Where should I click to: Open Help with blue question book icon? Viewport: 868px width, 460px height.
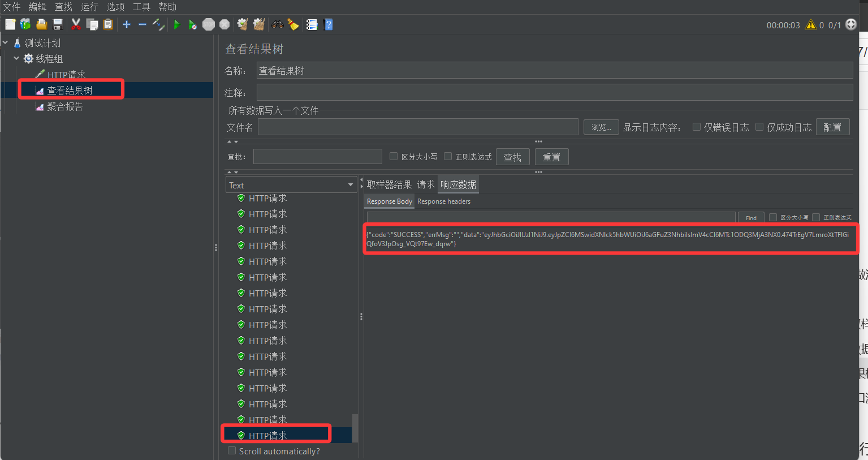pos(328,24)
